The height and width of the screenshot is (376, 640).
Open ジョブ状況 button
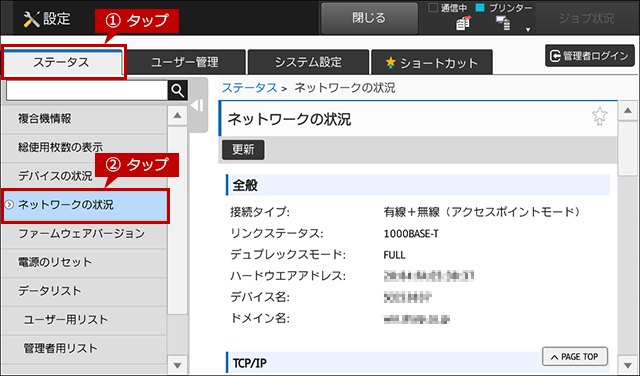click(586, 18)
